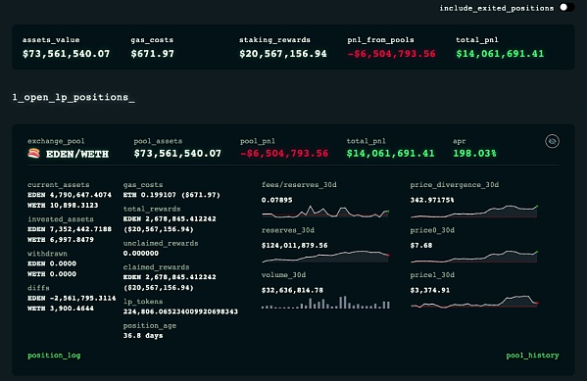This screenshot has width=588, height=381.
Task: Open the position_log link
Action: (54, 356)
